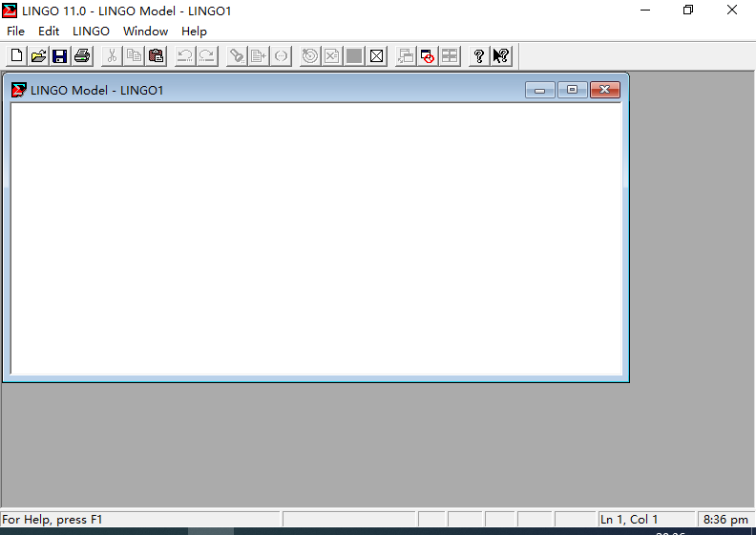756x535 pixels.
Task: Click the Close All windows icon
Action: click(x=428, y=56)
